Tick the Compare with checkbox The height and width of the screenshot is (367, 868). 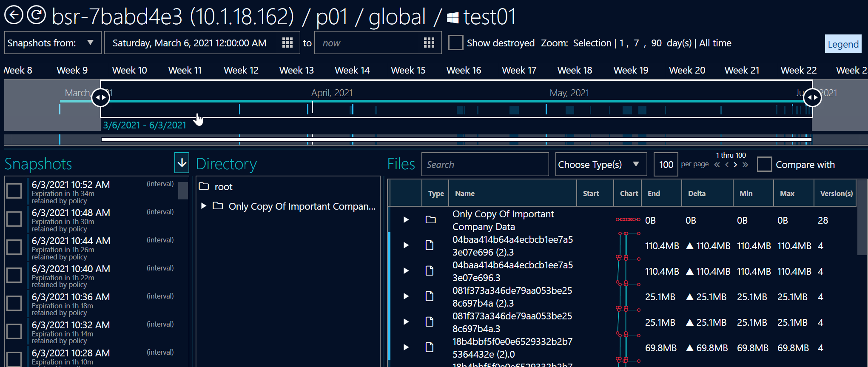click(764, 165)
